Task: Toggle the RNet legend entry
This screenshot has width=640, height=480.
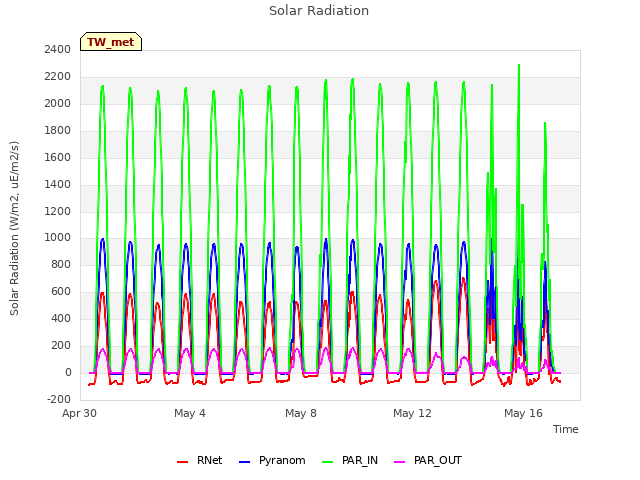Action: point(200,460)
